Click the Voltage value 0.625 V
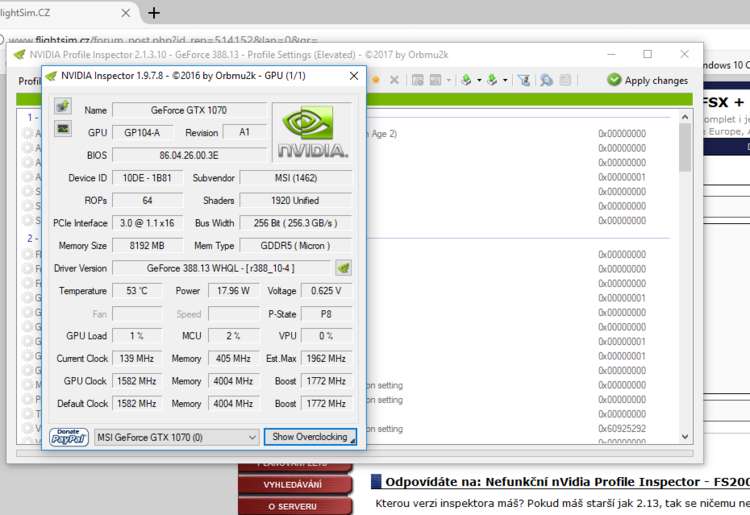 [x=326, y=291]
